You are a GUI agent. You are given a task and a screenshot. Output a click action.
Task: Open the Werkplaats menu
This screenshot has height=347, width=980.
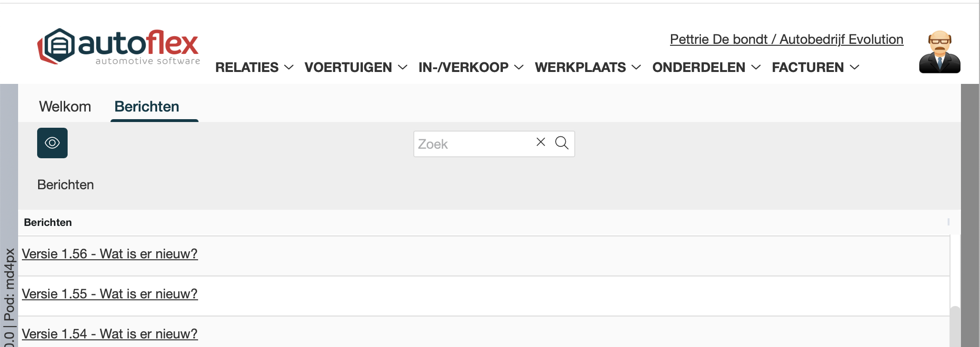(x=588, y=68)
